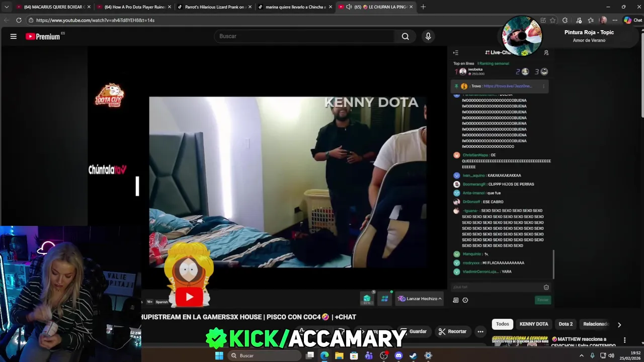
Task: Open Steam from taskbar
Action: pyautogui.click(x=413, y=355)
